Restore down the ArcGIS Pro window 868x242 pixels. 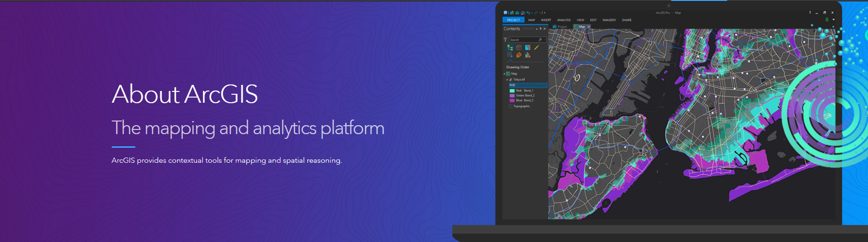tap(825, 13)
